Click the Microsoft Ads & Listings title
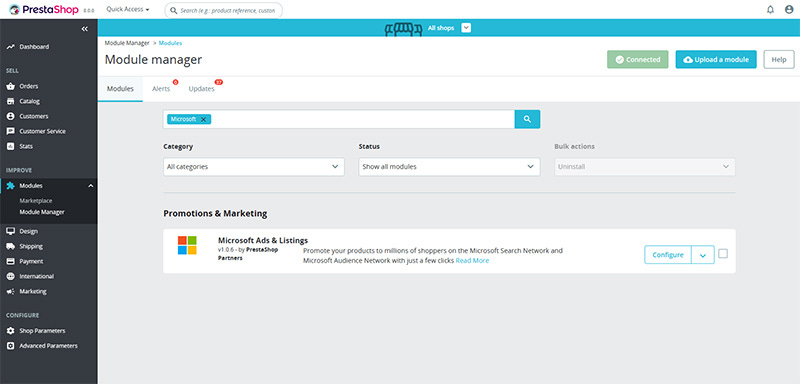The image size is (800, 384). [x=263, y=240]
